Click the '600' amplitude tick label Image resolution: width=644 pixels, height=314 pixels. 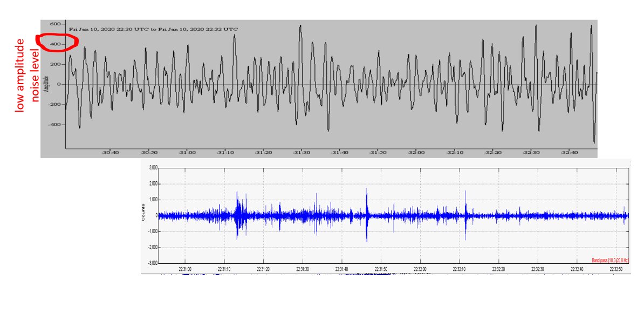coord(55,24)
